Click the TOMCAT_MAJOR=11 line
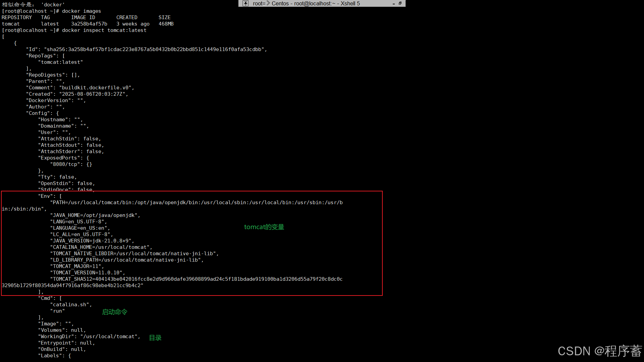 click(x=77, y=266)
